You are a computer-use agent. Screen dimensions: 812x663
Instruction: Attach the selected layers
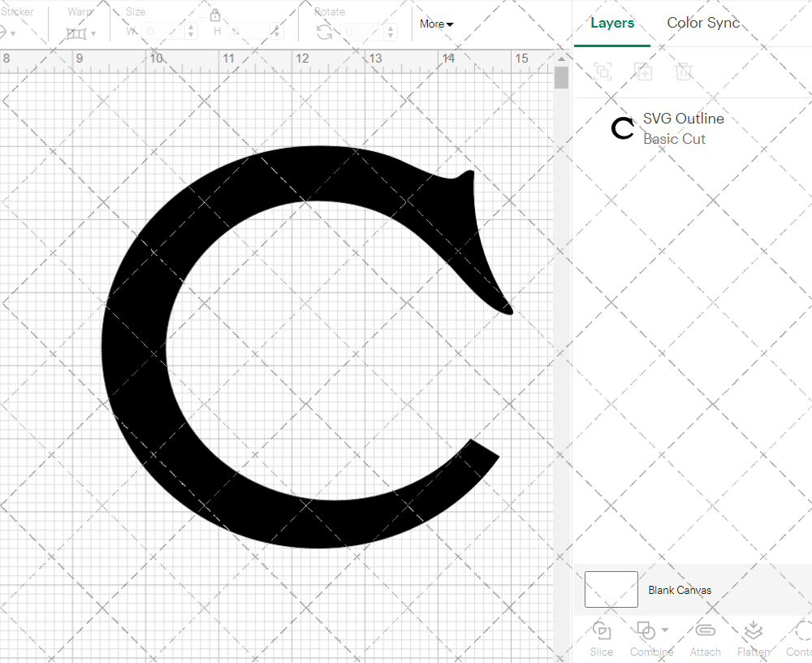(705, 631)
